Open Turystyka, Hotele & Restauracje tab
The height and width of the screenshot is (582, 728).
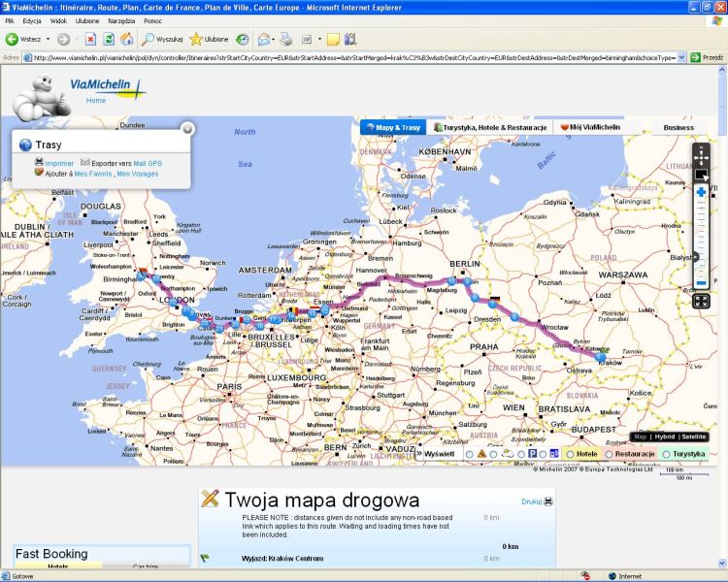(490, 127)
